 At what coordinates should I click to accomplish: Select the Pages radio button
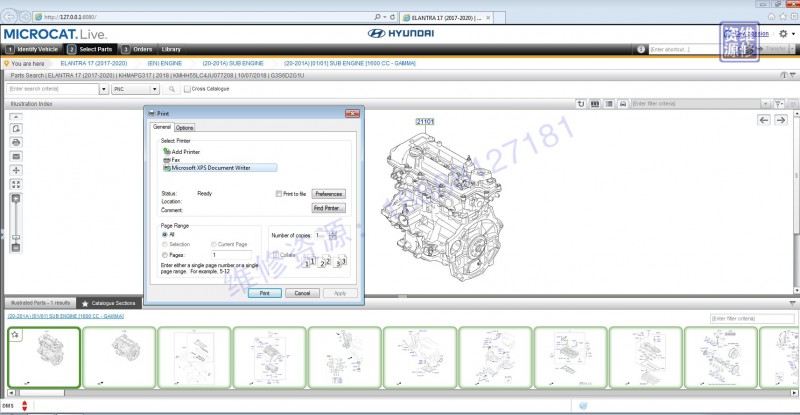point(164,255)
